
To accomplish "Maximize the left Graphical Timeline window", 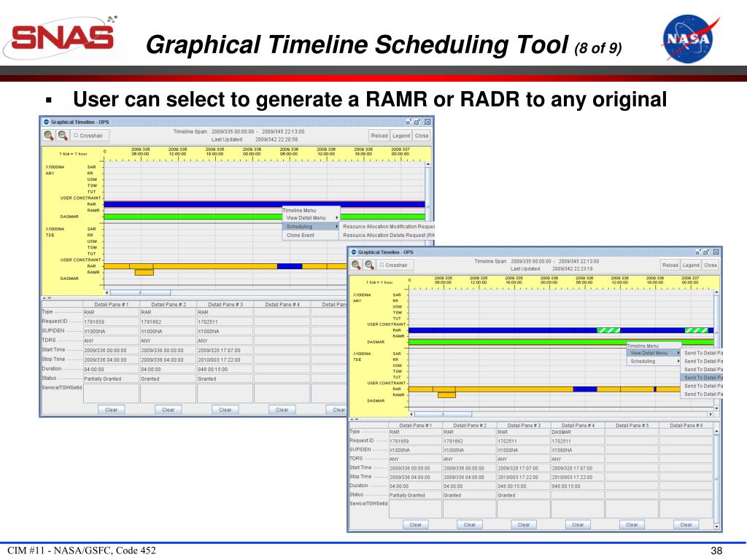I will (417, 122).
